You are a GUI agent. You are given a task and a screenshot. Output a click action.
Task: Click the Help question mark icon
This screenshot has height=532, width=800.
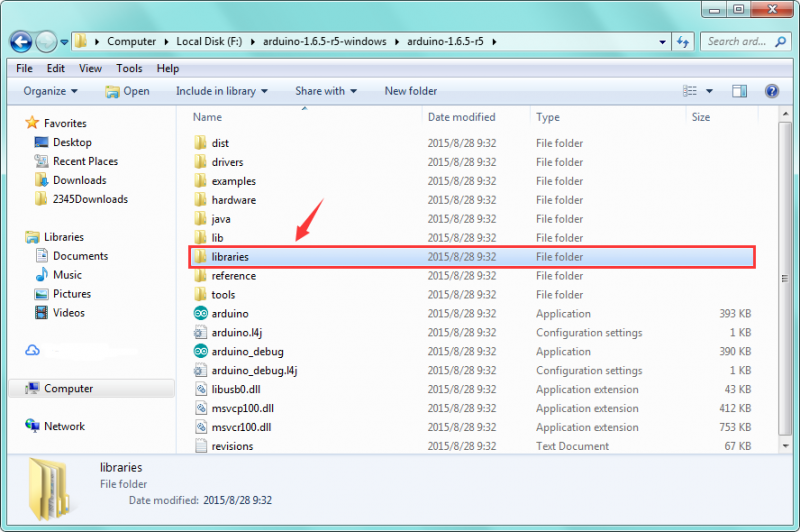(x=771, y=91)
